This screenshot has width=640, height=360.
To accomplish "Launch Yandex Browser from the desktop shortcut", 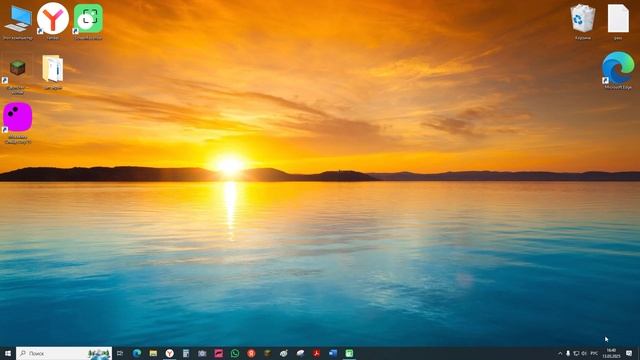I will (53, 21).
